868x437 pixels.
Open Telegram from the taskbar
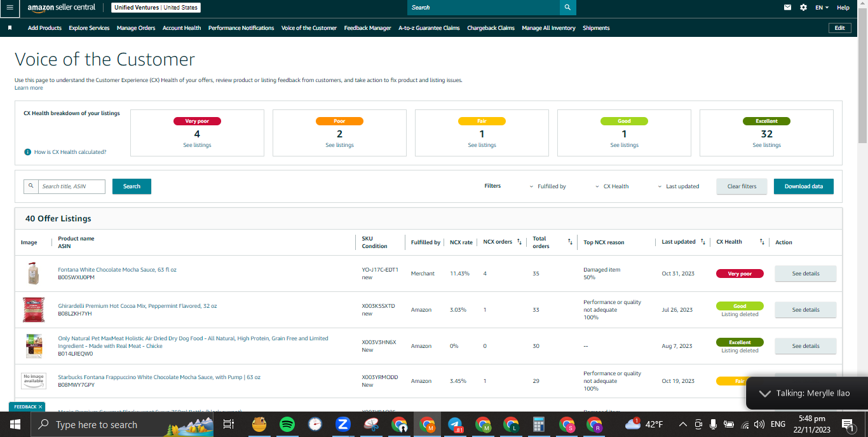455,424
